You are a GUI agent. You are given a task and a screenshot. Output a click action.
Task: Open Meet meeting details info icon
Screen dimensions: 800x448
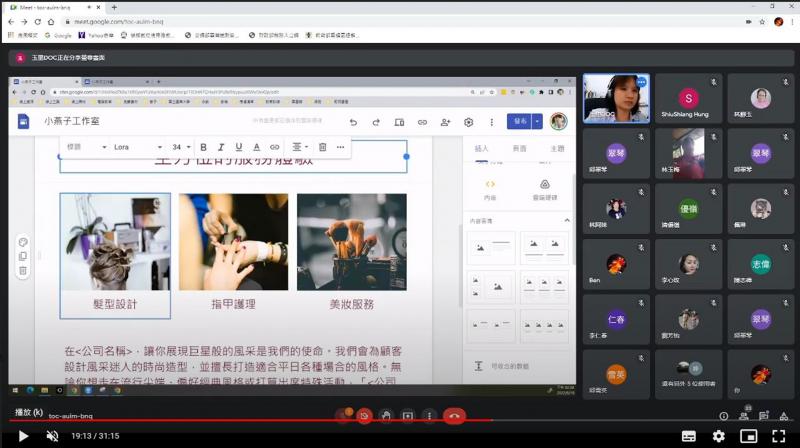click(x=723, y=416)
